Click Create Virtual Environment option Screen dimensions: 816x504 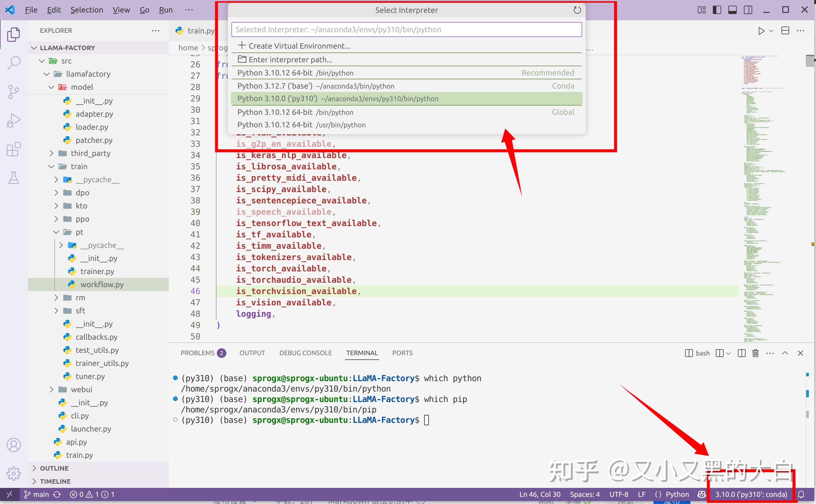click(299, 46)
